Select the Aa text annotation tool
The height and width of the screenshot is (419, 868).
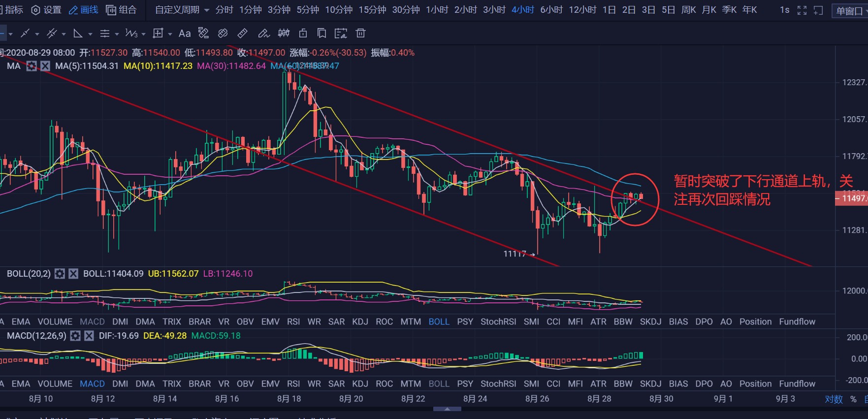[x=185, y=33]
